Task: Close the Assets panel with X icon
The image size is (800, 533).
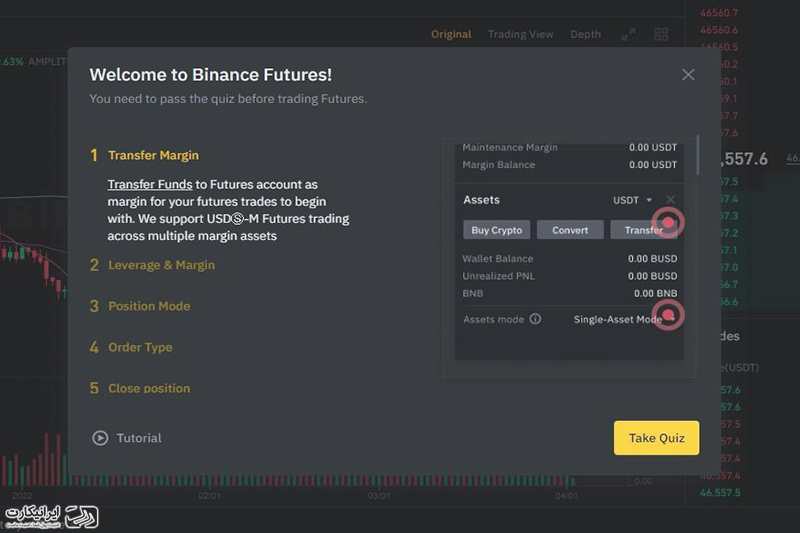Action: (670, 199)
